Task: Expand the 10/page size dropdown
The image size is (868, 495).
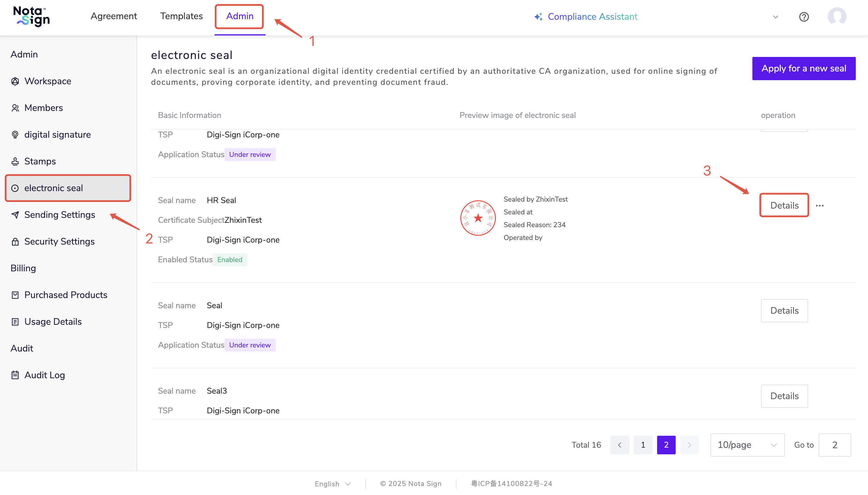Action: point(747,445)
